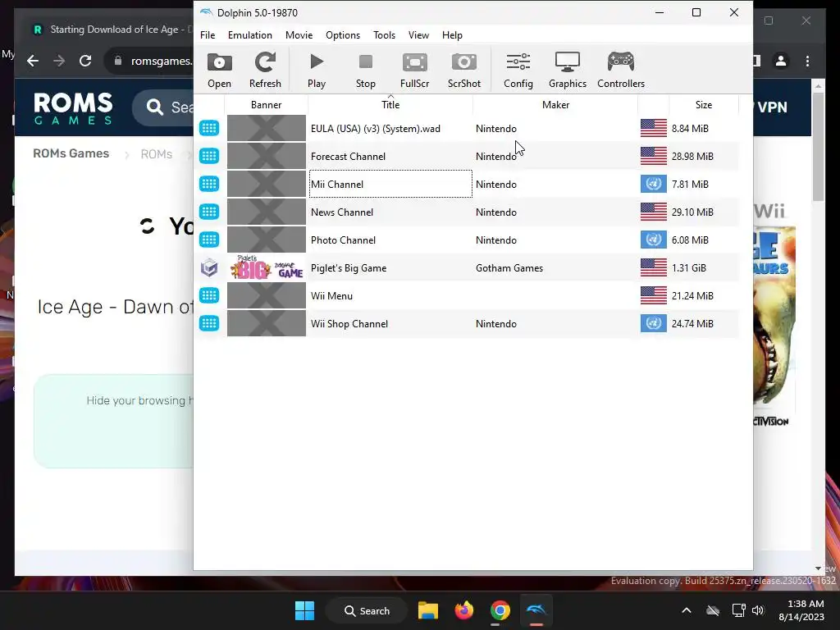Select Piglet's Big Game title

click(x=348, y=268)
